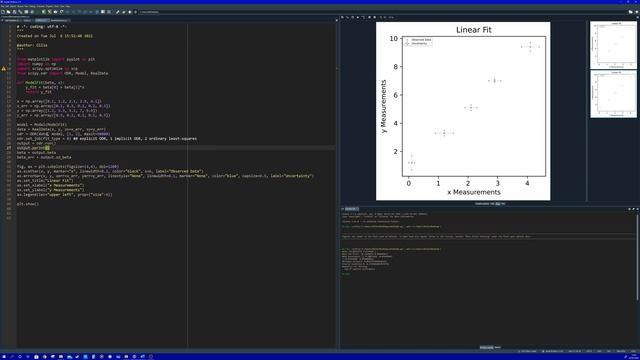Copy the plot to the clipboard
This screenshot has width=640, height=360.
pos(353,17)
